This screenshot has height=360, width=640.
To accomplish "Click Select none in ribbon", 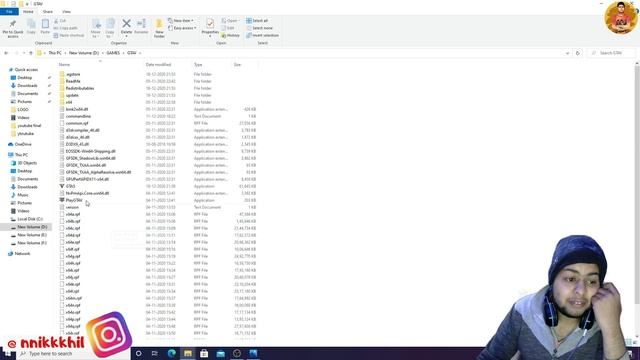I will tap(260, 28).
